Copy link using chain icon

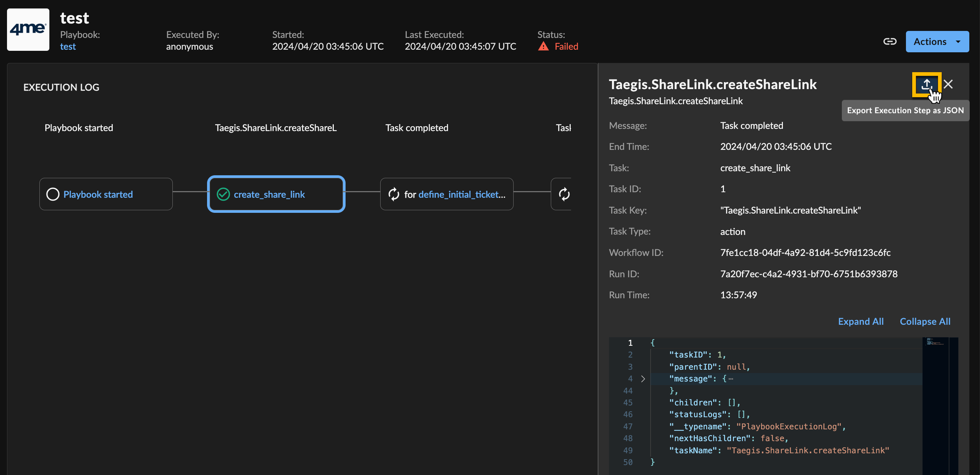point(889,42)
